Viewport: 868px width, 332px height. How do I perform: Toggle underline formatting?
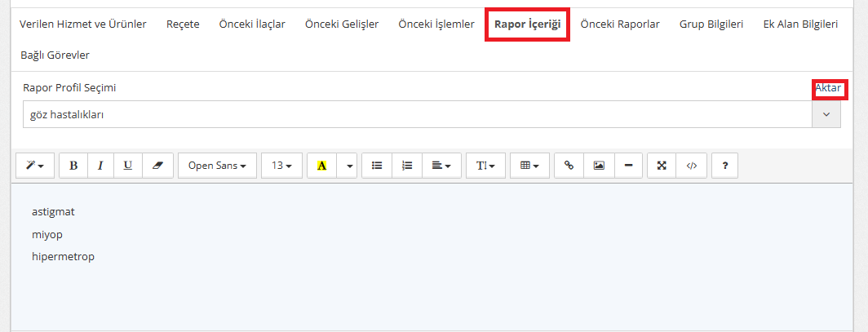coord(128,166)
